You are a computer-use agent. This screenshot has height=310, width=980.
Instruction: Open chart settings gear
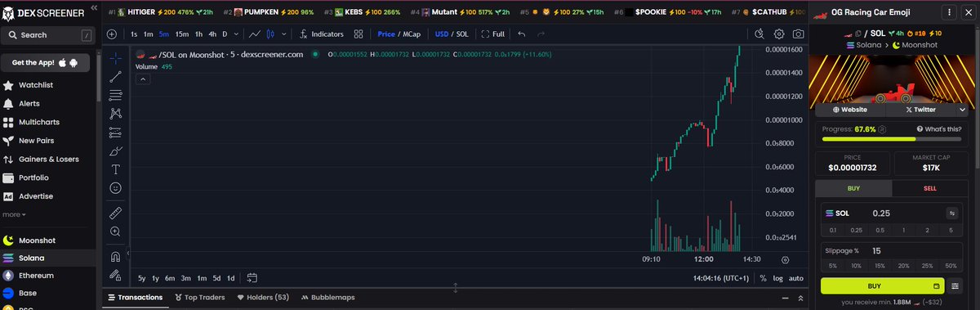coord(778,34)
